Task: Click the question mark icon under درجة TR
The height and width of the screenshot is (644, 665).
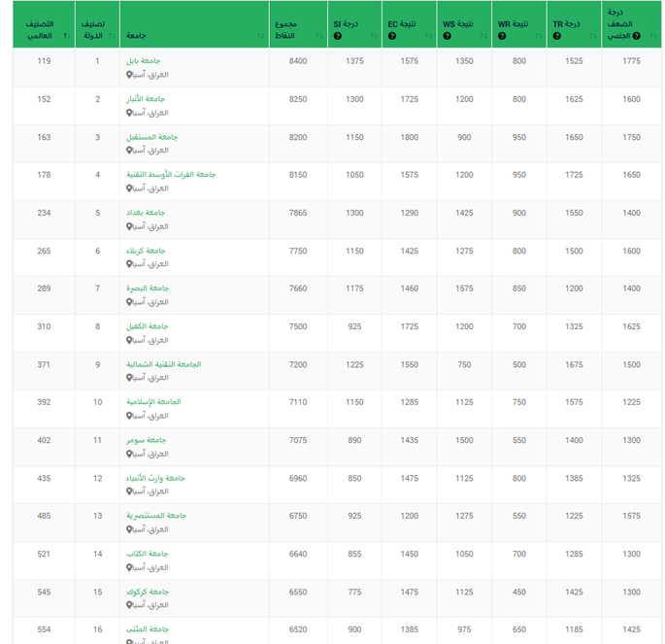Action: coord(557,36)
